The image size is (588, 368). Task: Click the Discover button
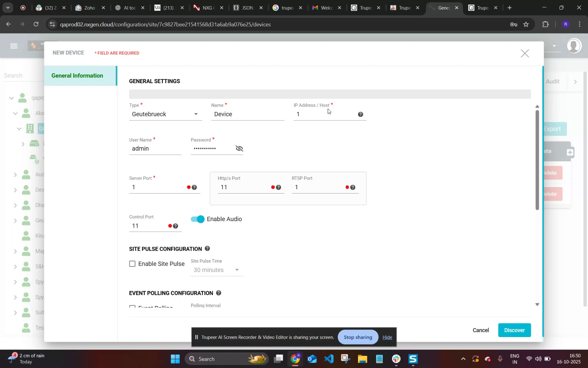click(514, 330)
